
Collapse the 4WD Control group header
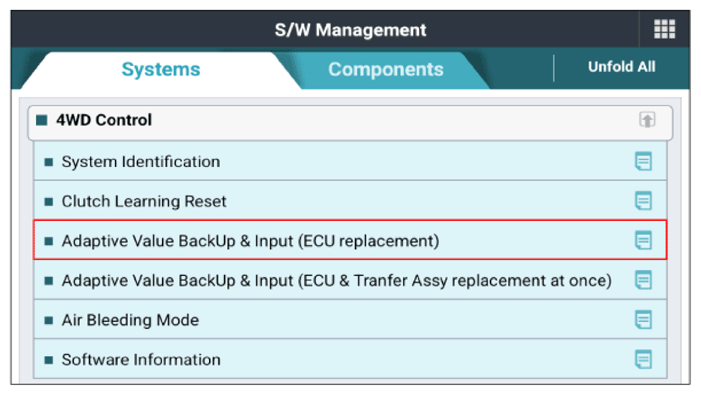pos(350,120)
